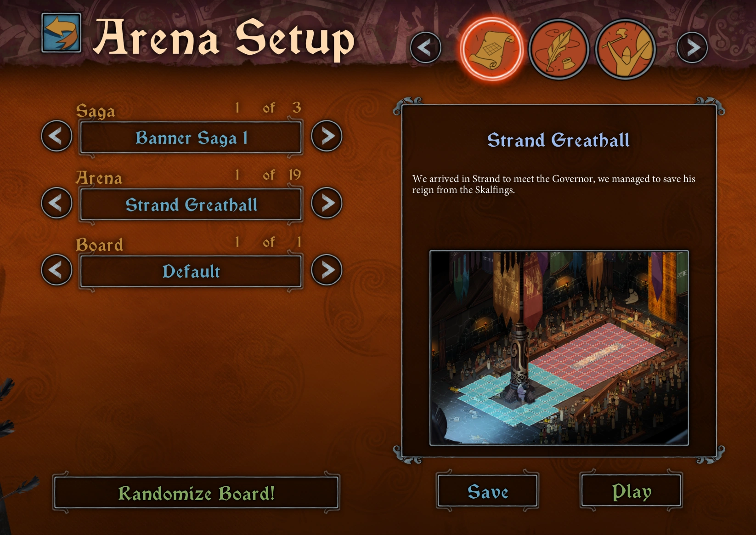Image resolution: width=756 pixels, height=535 pixels.
Task: Select next saga with right arrow
Action: (327, 136)
